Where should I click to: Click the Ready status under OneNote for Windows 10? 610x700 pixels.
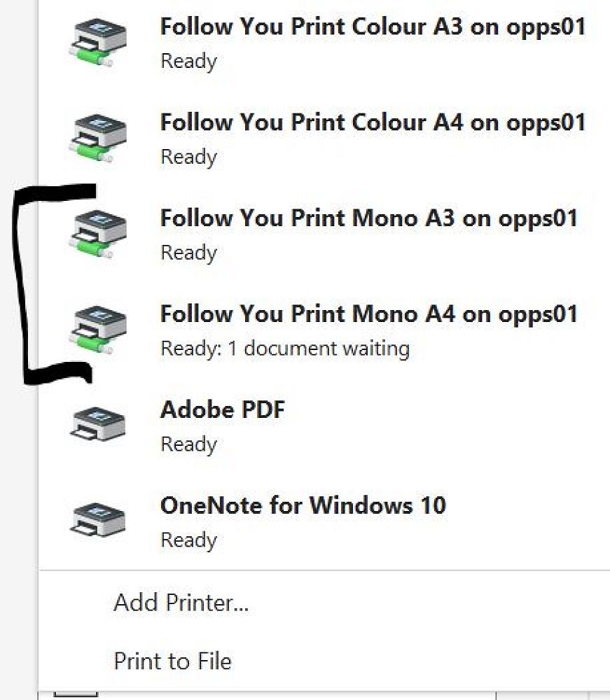[188, 540]
